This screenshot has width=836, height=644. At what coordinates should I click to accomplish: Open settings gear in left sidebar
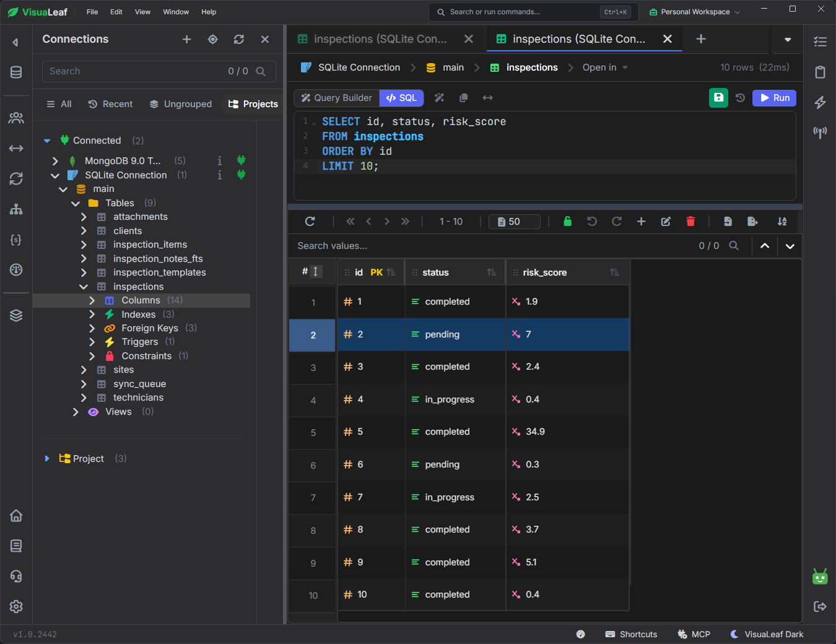(16, 606)
